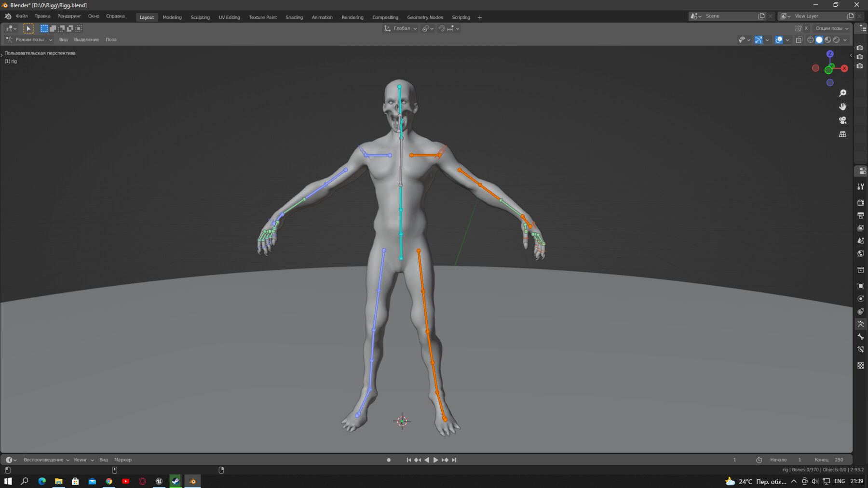868x488 pixels.
Task: Switch viewport to Wireframe shading mode
Action: coord(810,40)
